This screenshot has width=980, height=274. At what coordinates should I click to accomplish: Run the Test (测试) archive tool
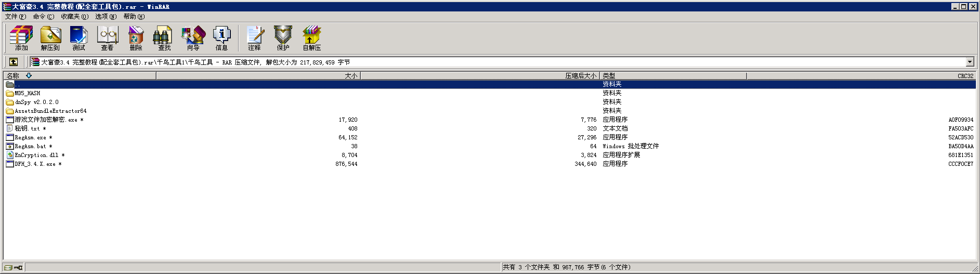(x=79, y=38)
